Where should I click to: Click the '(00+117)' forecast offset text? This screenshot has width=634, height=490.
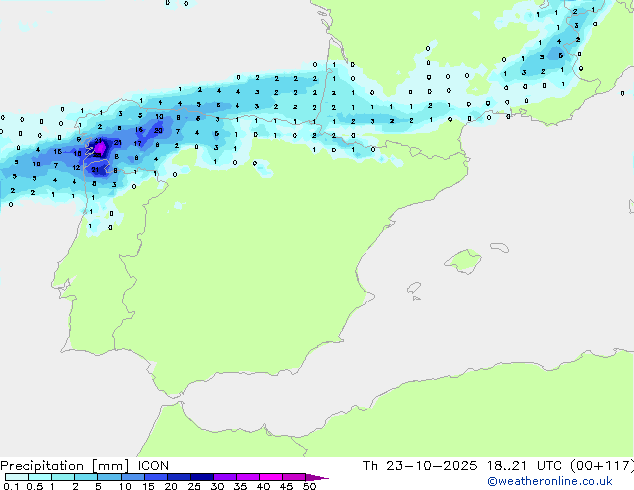(602, 466)
